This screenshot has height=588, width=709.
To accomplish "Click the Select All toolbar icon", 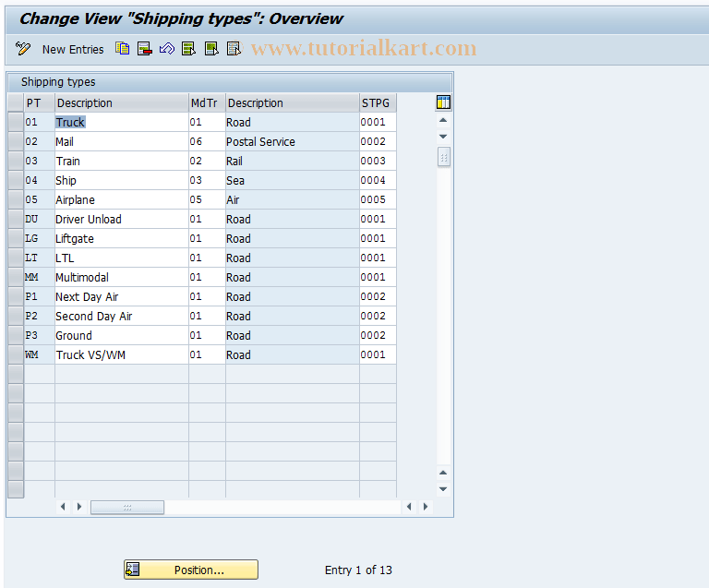I will pyautogui.click(x=188, y=48).
